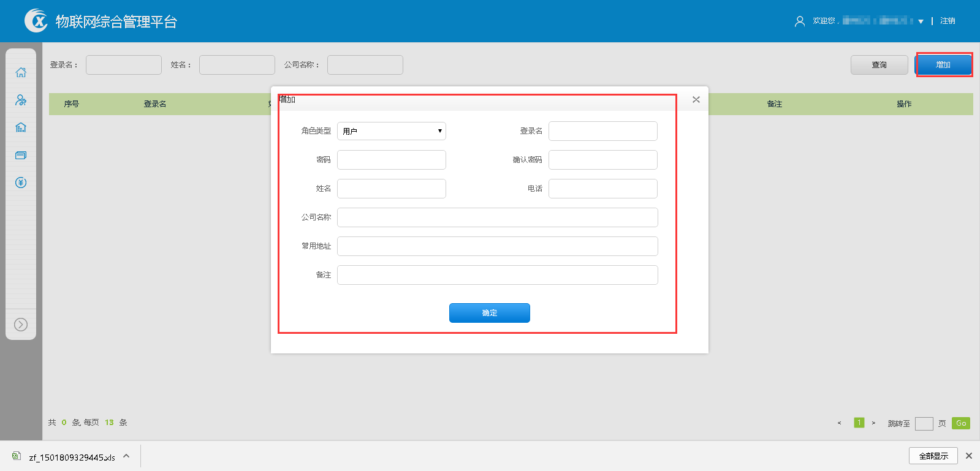Expand the sidebar with the arrow icon
The image size is (980, 471).
21,325
